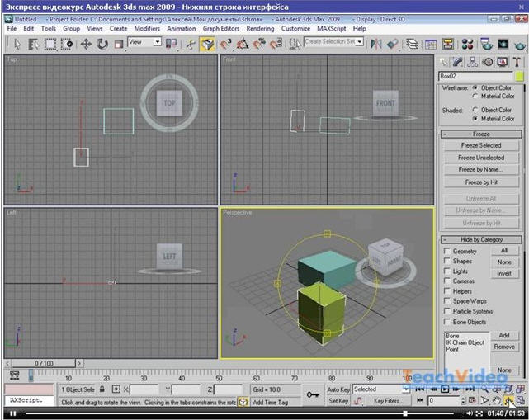Check the Geometry hide checkbox
Image resolution: width=529 pixels, height=420 pixels.
click(x=447, y=252)
